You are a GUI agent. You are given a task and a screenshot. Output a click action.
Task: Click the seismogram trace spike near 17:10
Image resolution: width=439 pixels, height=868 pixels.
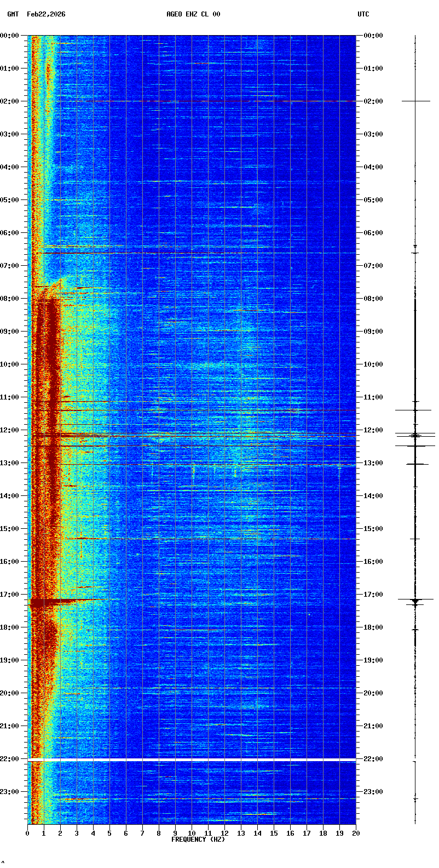coord(415,601)
